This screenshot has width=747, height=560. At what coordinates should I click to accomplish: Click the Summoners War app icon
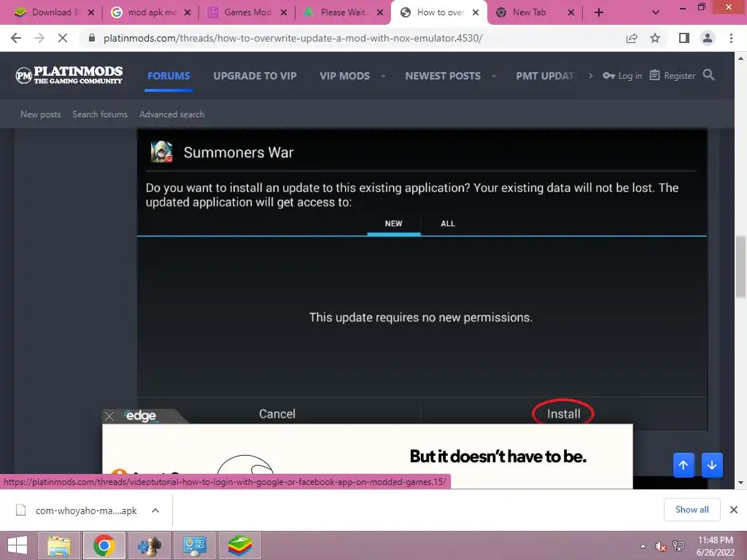pos(161,152)
